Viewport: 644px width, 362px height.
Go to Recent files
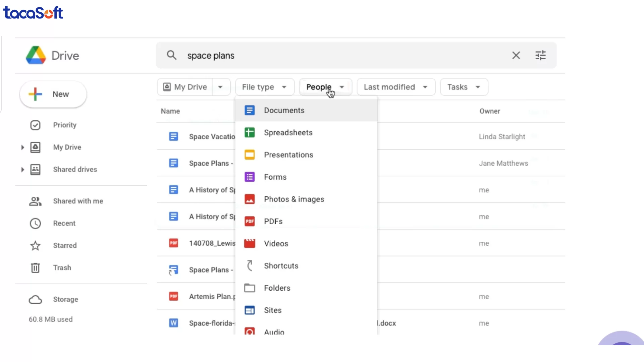point(64,223)
